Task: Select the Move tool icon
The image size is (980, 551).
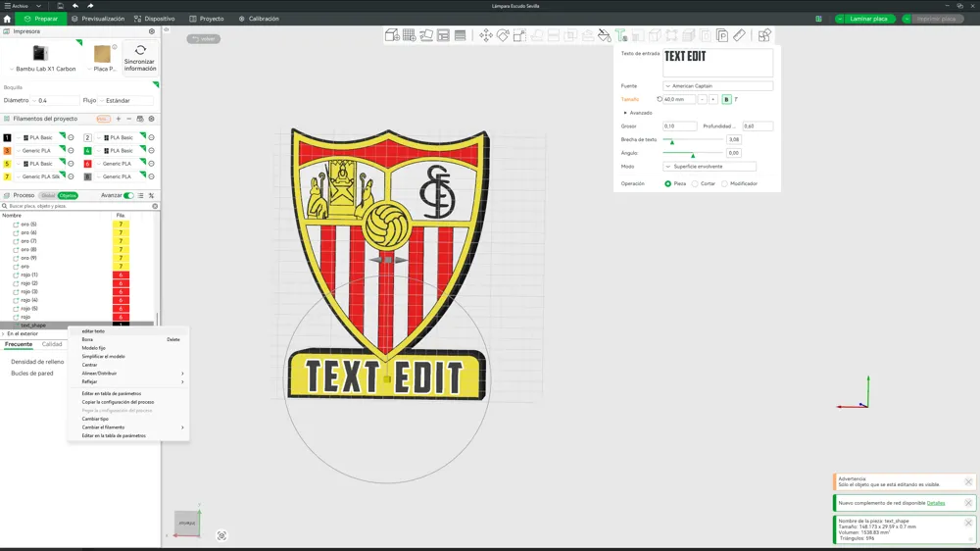Action: click(486, 35)
